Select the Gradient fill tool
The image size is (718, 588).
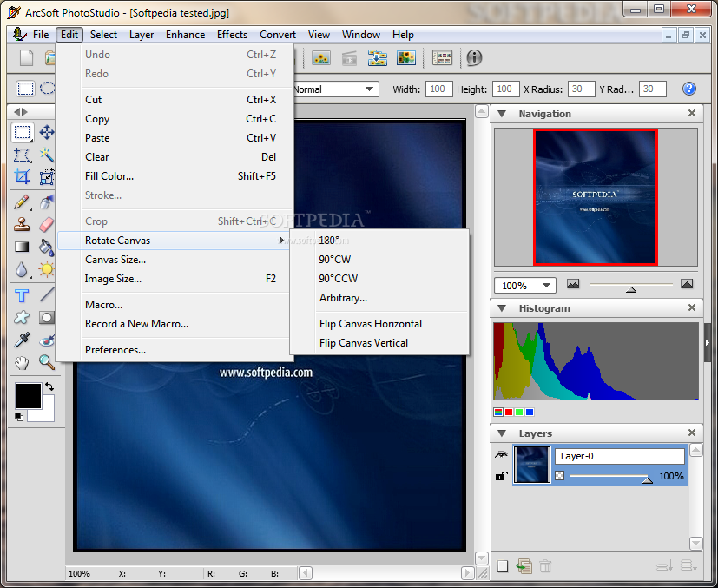click(x=22, y=247)
